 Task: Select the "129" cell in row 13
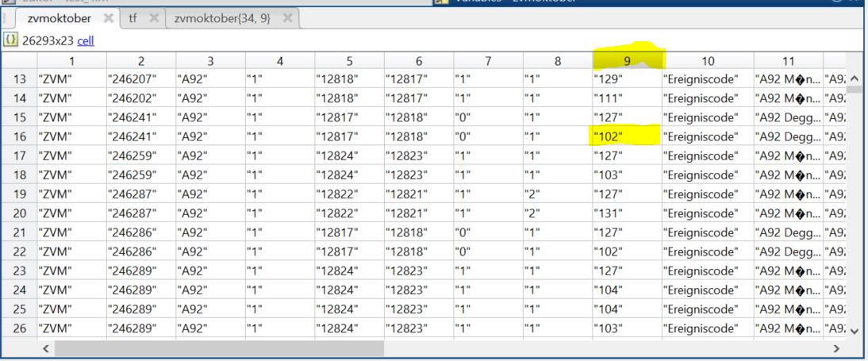pos(627,79)
